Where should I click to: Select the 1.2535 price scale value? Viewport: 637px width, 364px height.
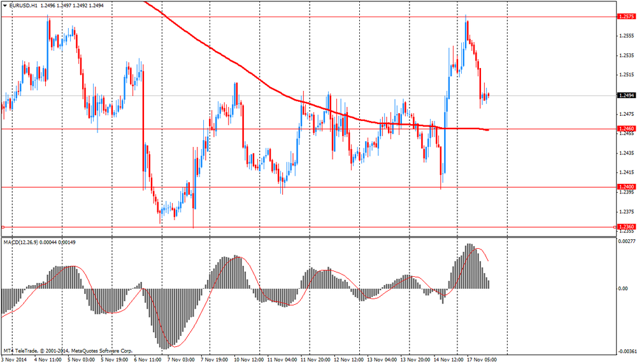pos(626,55)
